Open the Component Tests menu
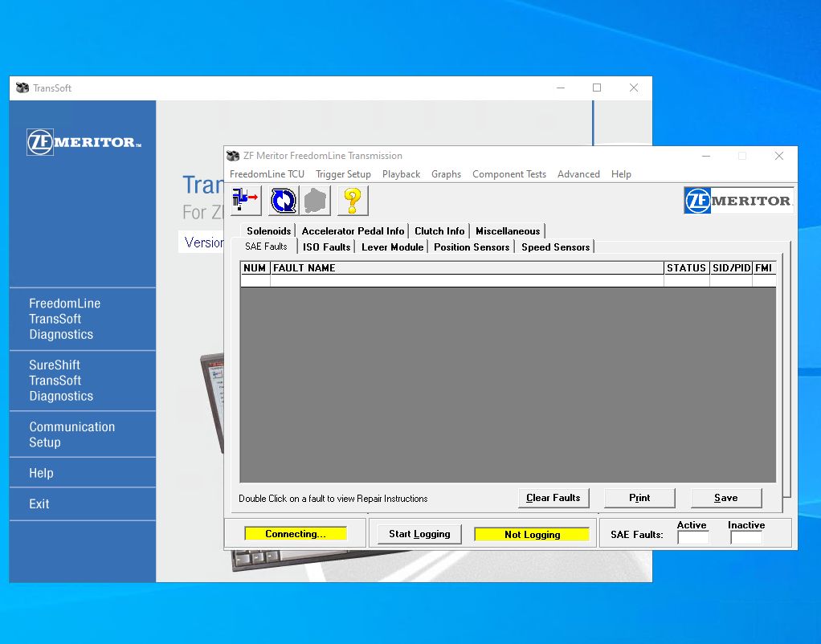 (x=509, y=173)
